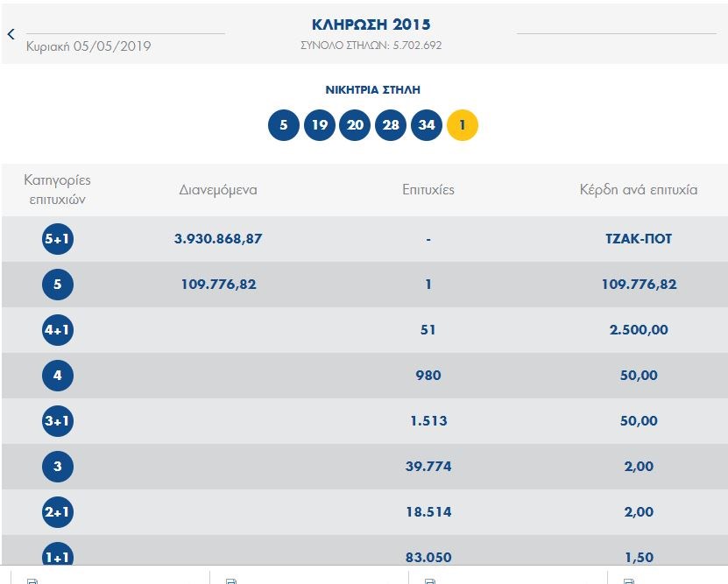
Task: Select the 5+1 category badge
Action: [x=58, y=239]
